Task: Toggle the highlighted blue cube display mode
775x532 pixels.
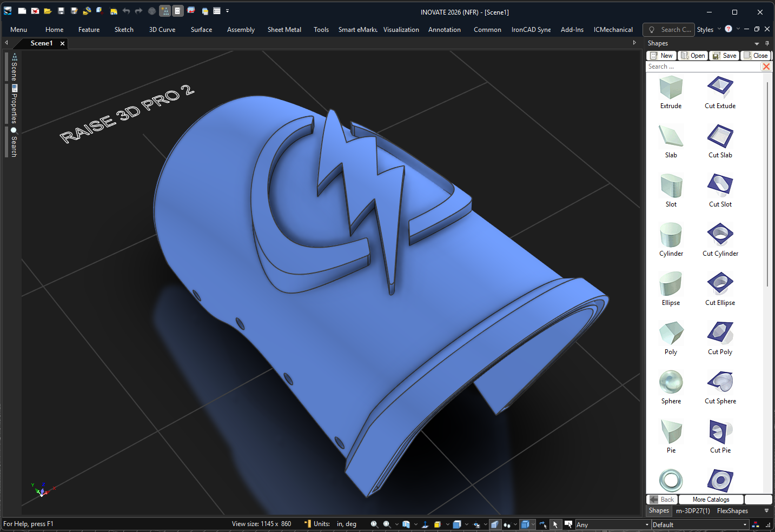Action: pyautogui.click(x=525, y=524)
